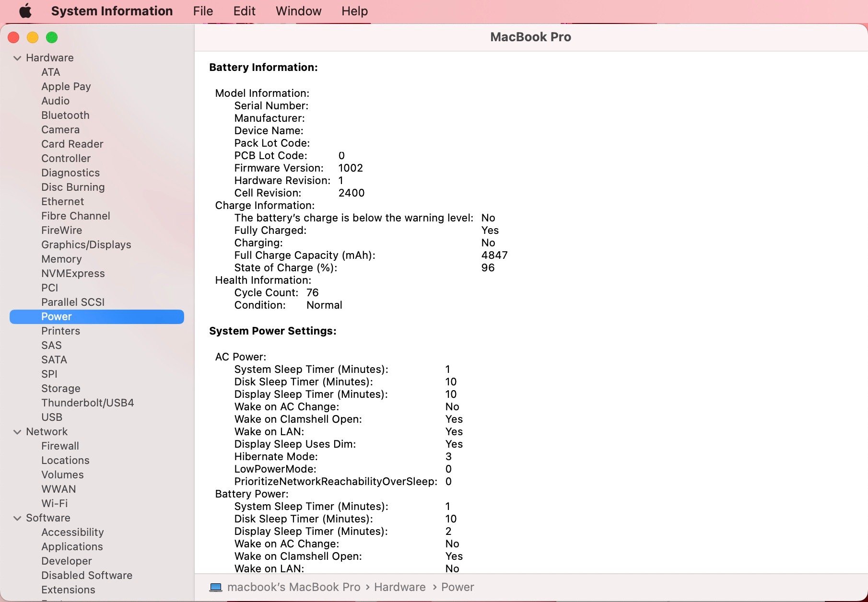Select Firewall under Network
This screenshot has height=602, width=868.
(60, 446)
